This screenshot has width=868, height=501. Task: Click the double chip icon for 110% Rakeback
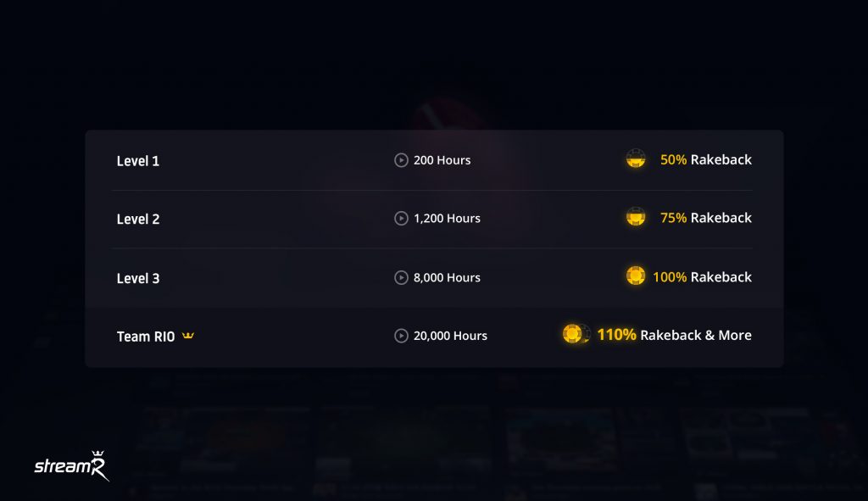tap(576, 334)
